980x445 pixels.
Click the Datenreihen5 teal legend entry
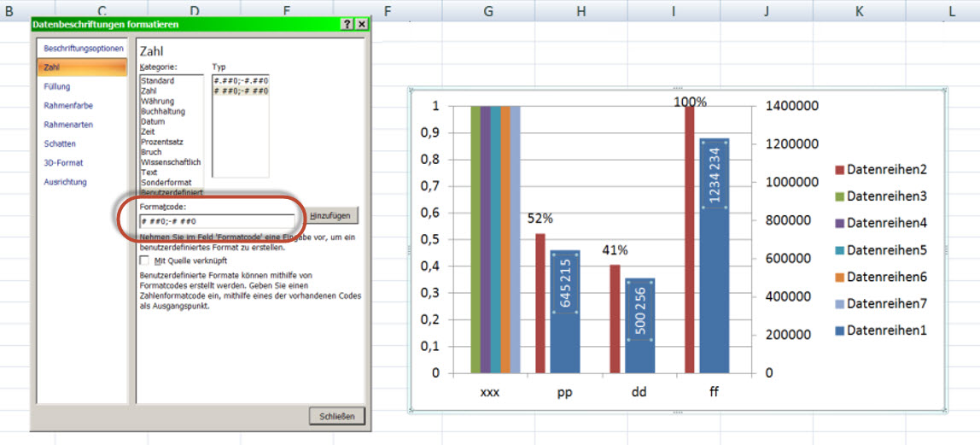(886, 250)
